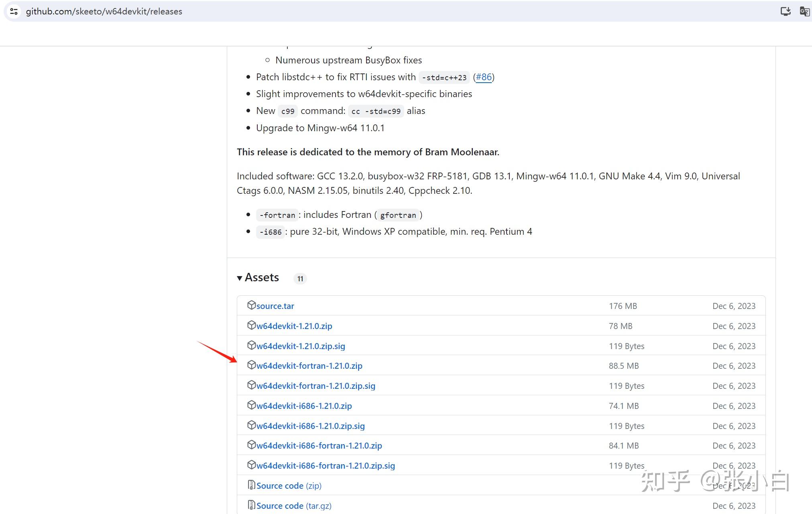Click the package icon beside w64devkit-i686-fortran-1.21.0.zip
Image resolution: width=812 pixels, height=514 pixels.
pos(251,445)
